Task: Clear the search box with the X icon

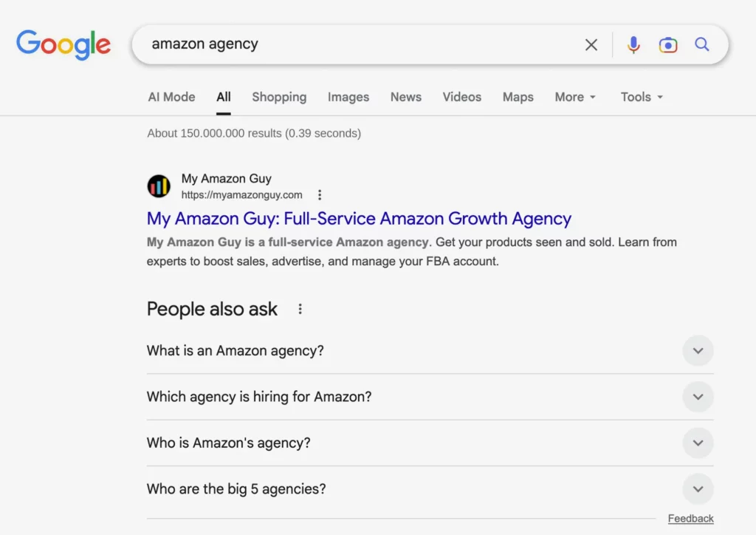Action: click(x=591, y=44)
